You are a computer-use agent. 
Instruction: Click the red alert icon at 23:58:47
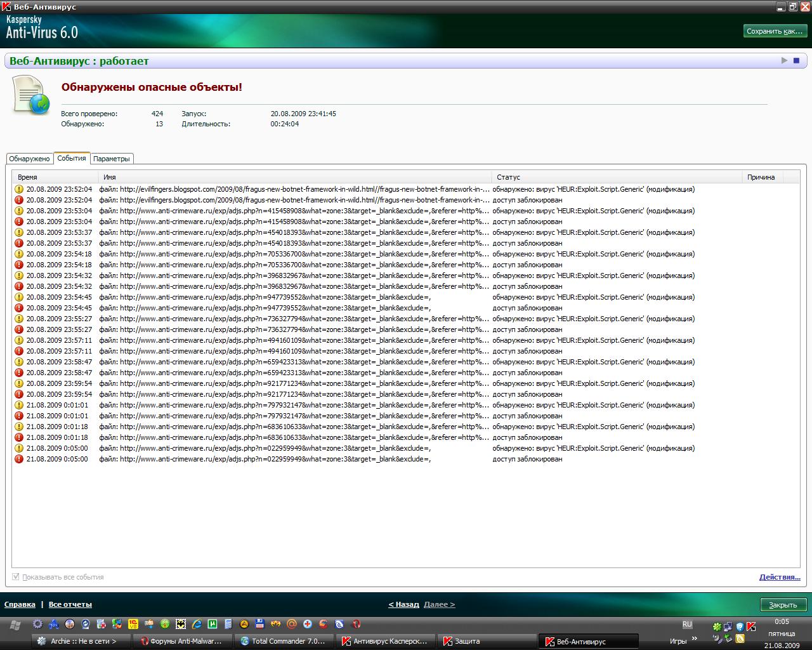click(x=19, y=373)
